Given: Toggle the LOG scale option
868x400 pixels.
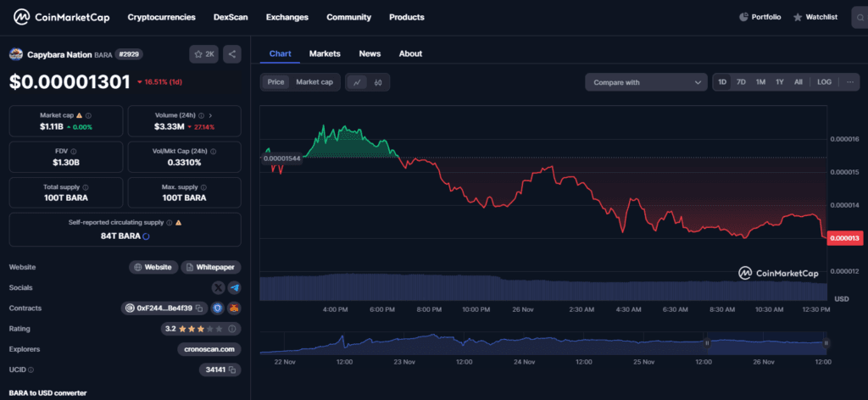Looking at the screenshot, I should pyautogui.click(x=824, y=82).
